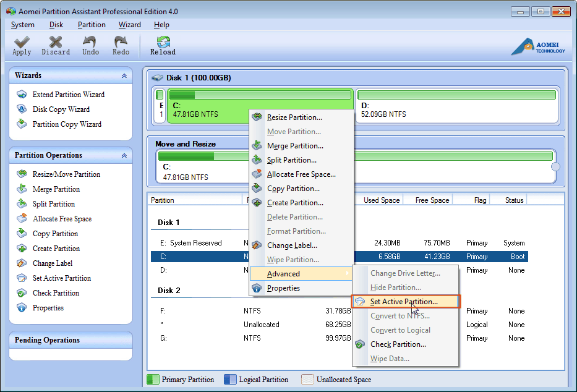This screenshot has height=392, width=577.
Task: Click Set Active Partition sidebar link text
Action: point(62,278)
